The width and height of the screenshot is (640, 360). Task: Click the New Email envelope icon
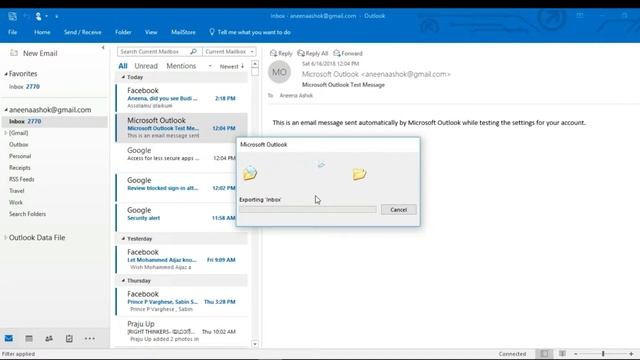point(14,53)
